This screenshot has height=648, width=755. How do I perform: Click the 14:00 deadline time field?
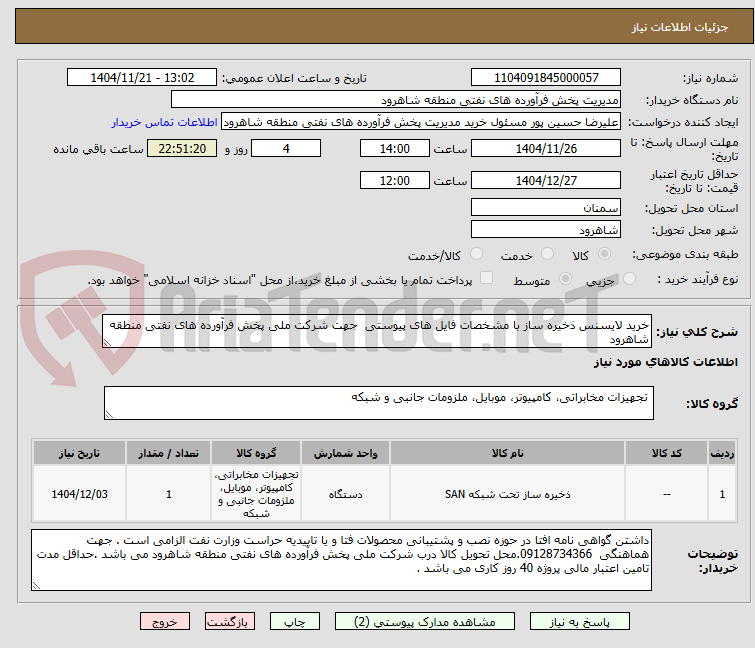pos(395,148)
